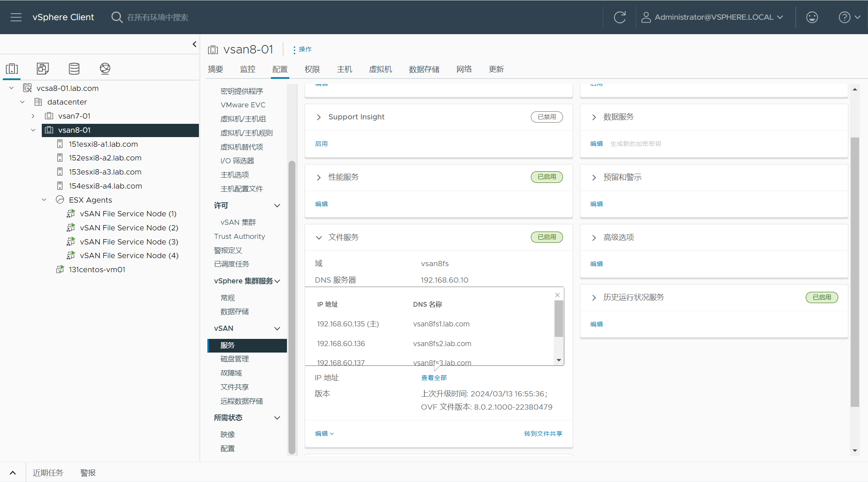This screenshot has height=482, width=868.
Task: Click 编辑 link under 历史运行状况服务
Action: pyautogui.click(x=596, y=324)
